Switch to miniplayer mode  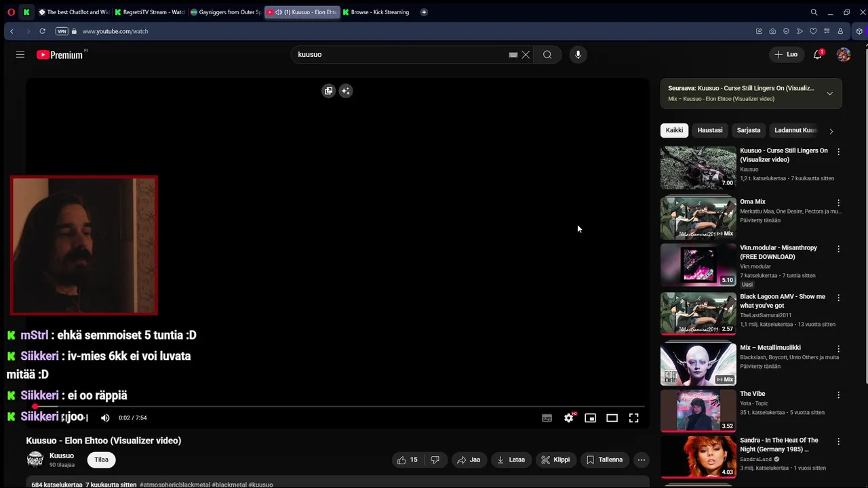click(x=591, y=418)
